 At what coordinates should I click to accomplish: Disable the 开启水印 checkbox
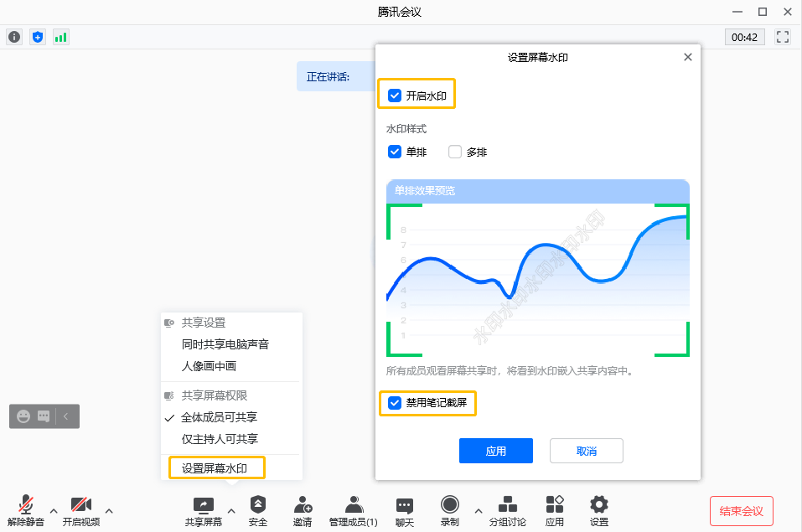click(x=395, y=95)
